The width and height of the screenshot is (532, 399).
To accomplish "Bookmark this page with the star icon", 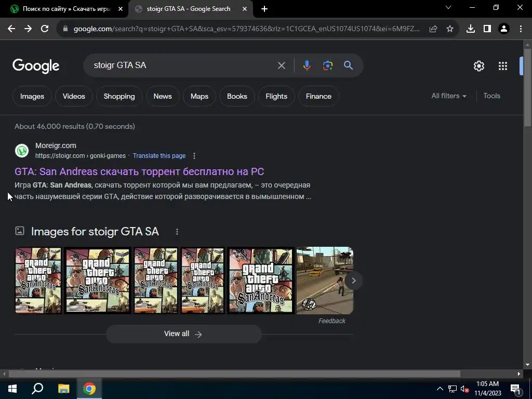I will point(450,29).
